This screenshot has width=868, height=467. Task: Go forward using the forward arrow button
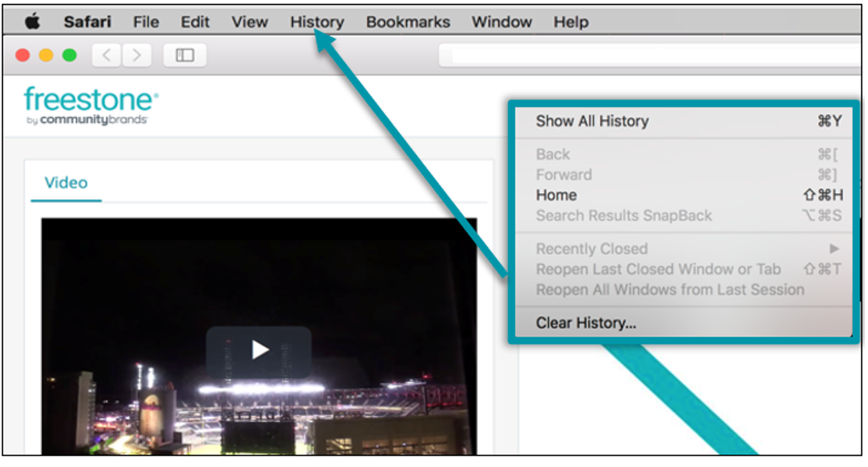click(x=136, y=55)
